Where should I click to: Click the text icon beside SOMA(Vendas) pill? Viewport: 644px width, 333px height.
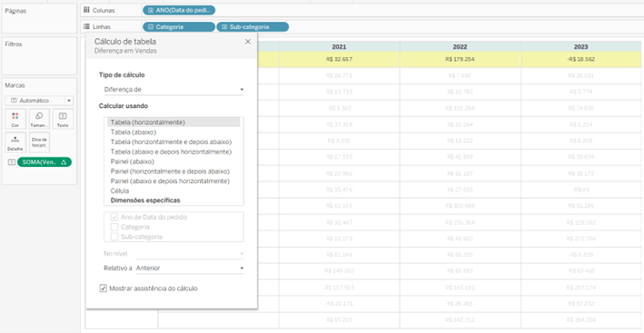click(12, 162)
